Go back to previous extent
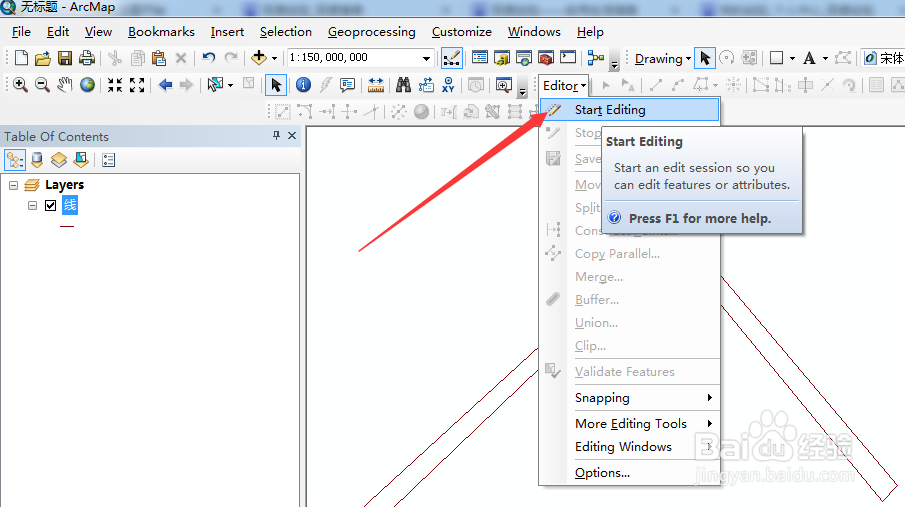 [165, 85]
